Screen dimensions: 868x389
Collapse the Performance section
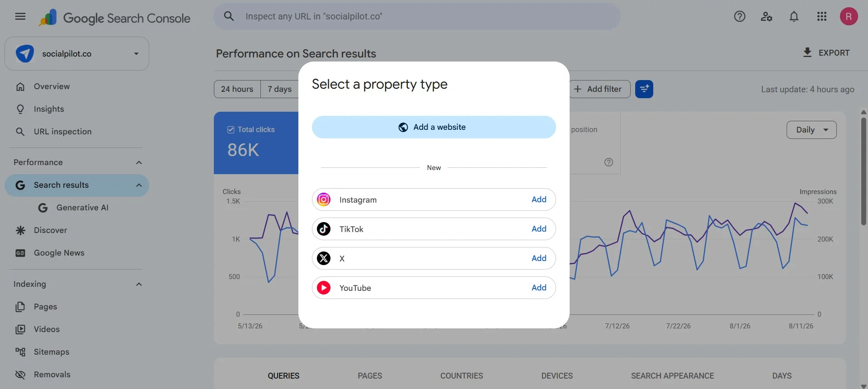tap(139, 163)
